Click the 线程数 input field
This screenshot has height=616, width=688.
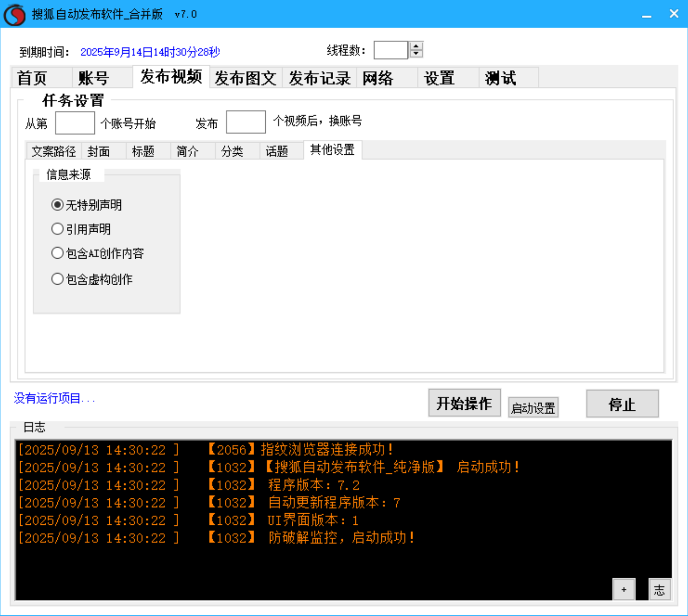coord(390,49)
